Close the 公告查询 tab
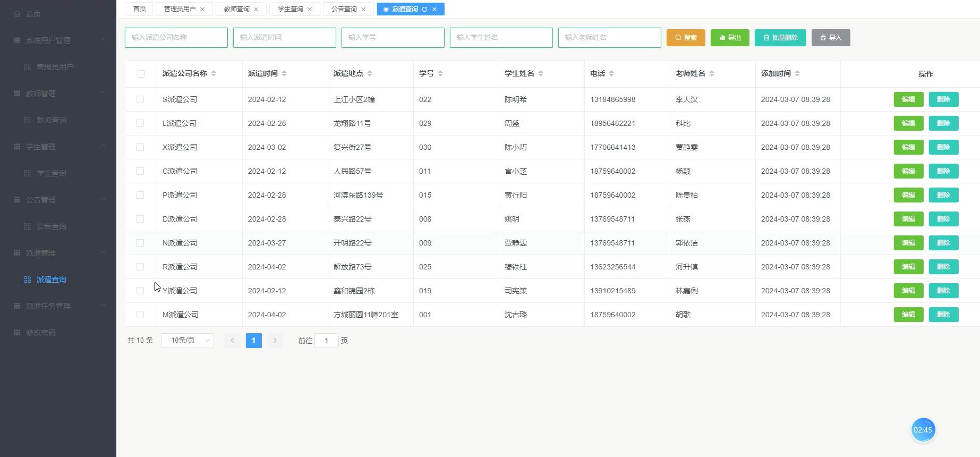 [363, 9]
